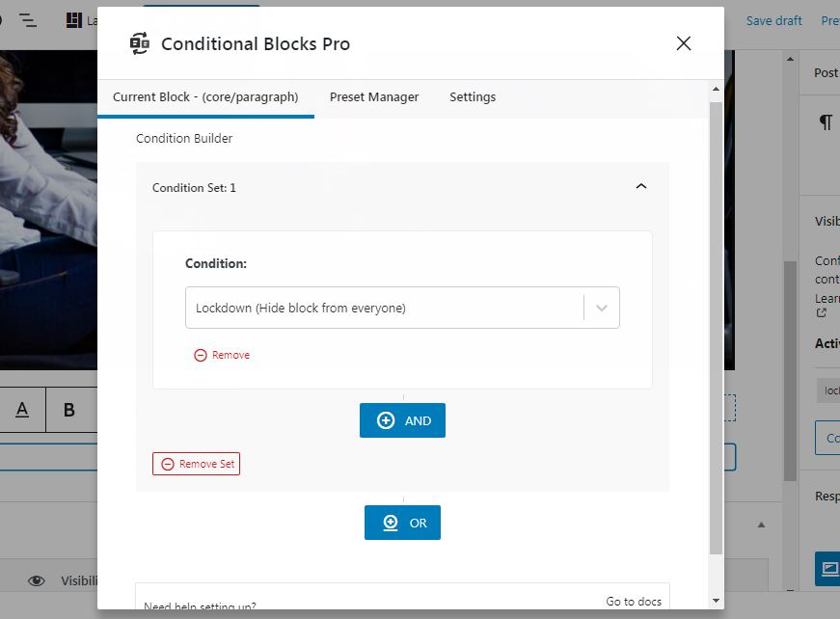Add an AND condition
Viewport: 840px width, 619px height.
click(402, 420)
